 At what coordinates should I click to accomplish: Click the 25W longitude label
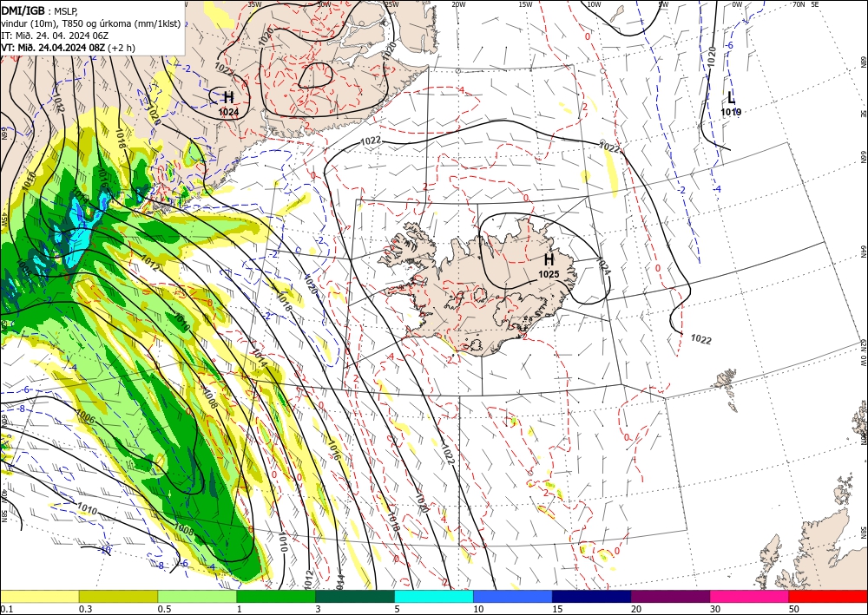click(391, 4)
